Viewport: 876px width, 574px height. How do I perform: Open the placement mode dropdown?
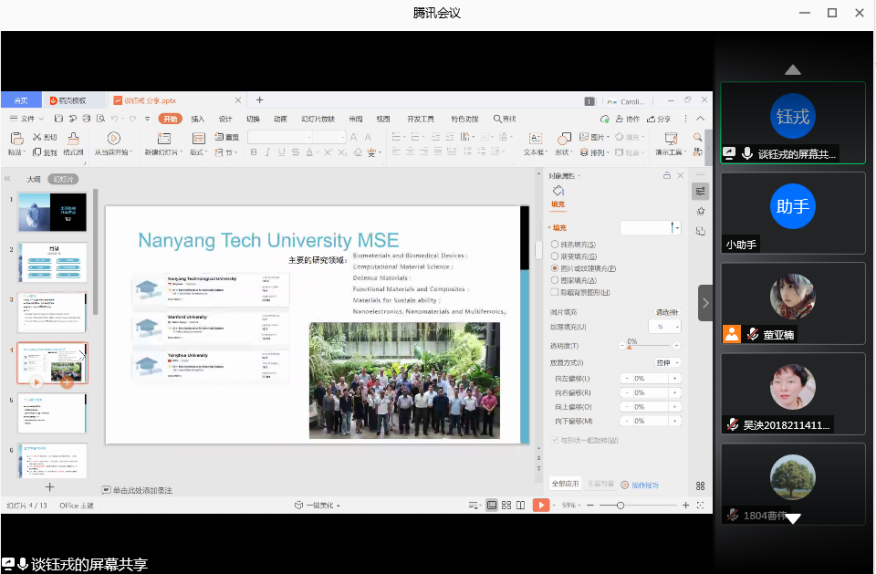(668, 363)
